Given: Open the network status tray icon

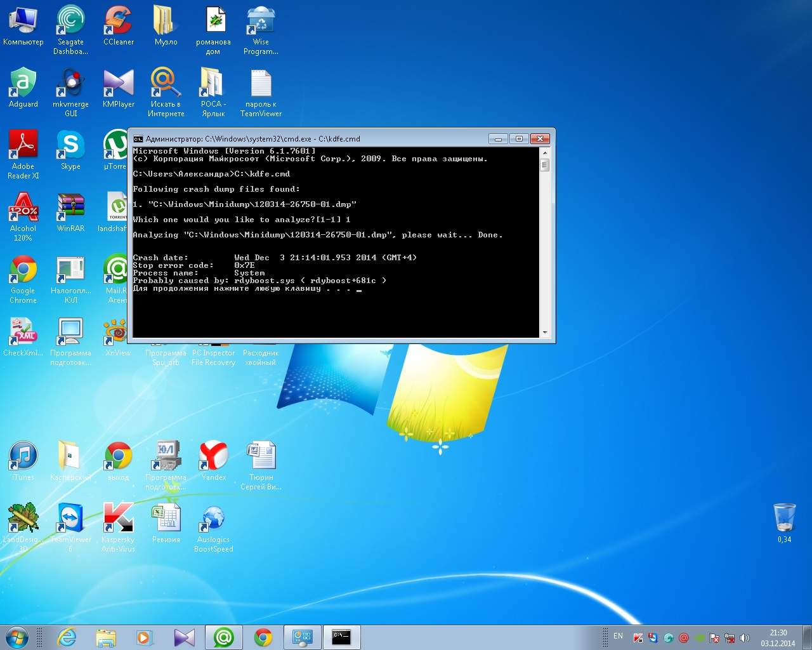Looking at the screenshot, I should point(730,638).
